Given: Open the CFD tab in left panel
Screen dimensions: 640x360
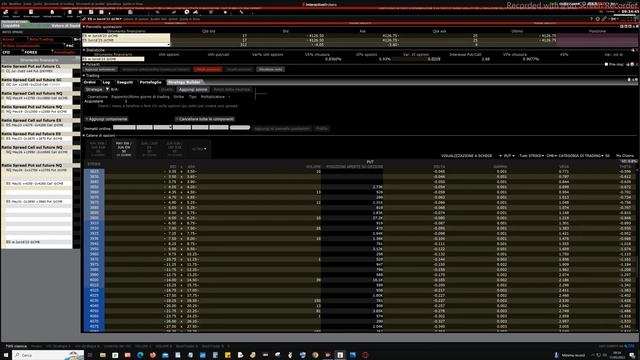Looking at the screenshot, I should click(x=6, y=52).
